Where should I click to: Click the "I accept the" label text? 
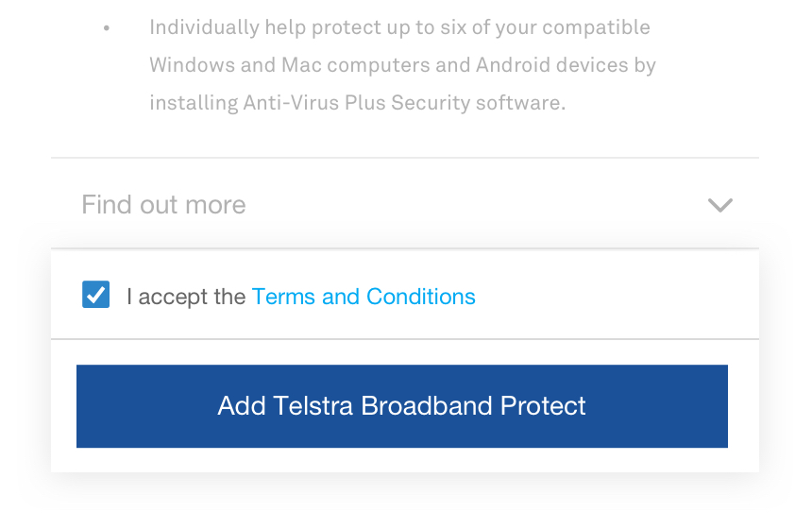click(x=186, y=297)
